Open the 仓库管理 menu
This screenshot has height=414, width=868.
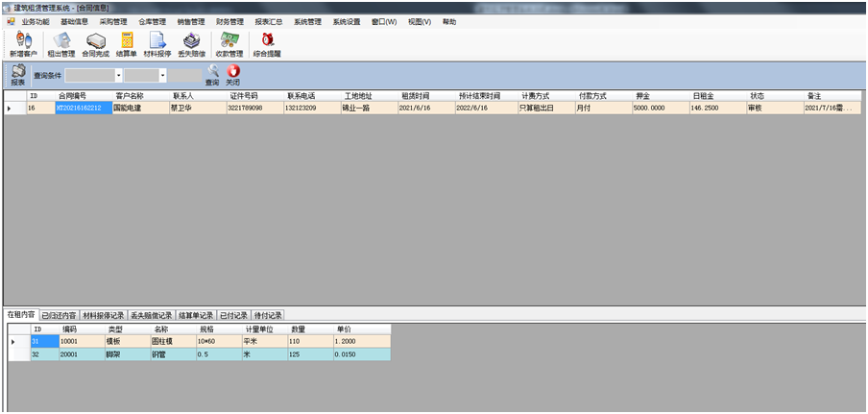(x=152, y=21)
